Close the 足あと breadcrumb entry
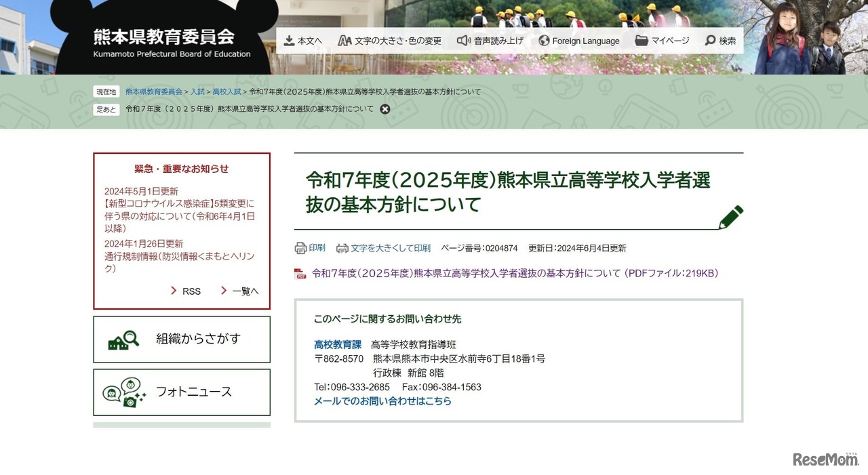Image resolution: width=868 pixels, height=475 pixels. (385, 109)
